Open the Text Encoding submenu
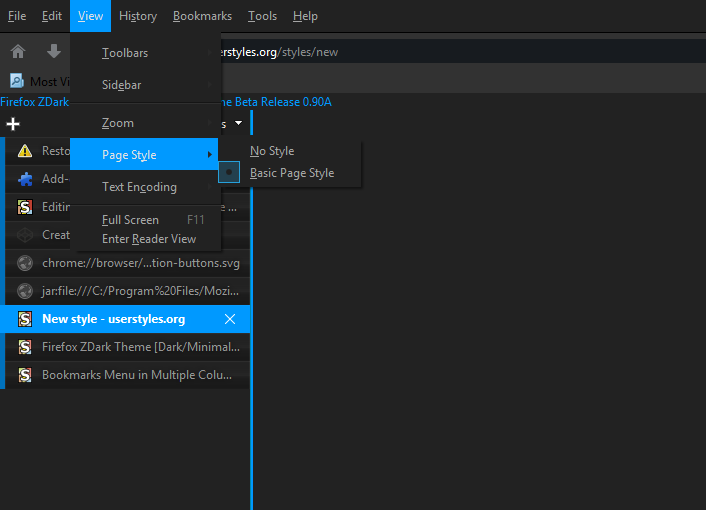Image resolution: width=706 pixels, height=510 pixels. (145, 187)
